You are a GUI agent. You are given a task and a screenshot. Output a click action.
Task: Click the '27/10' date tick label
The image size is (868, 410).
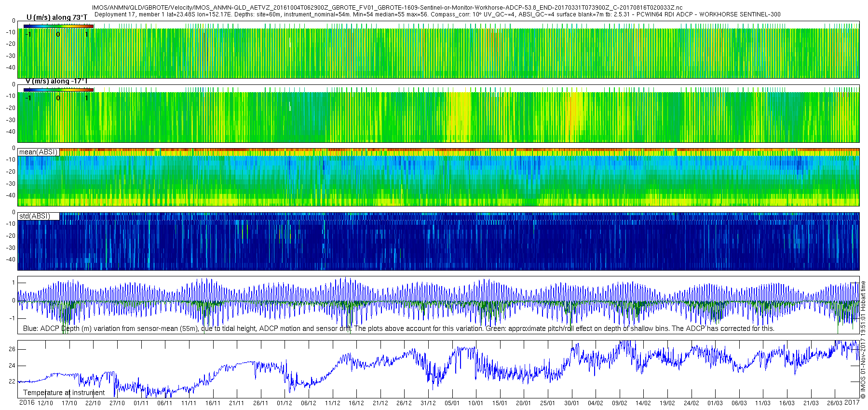click(117, 403)
